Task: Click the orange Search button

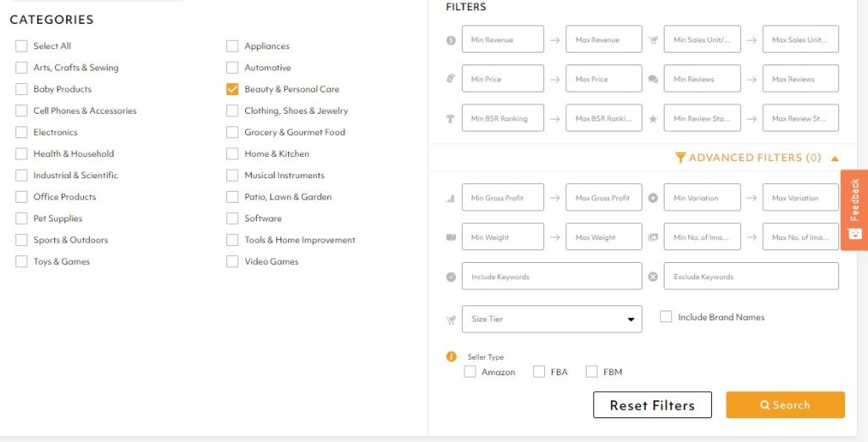Action: [785, 405]
